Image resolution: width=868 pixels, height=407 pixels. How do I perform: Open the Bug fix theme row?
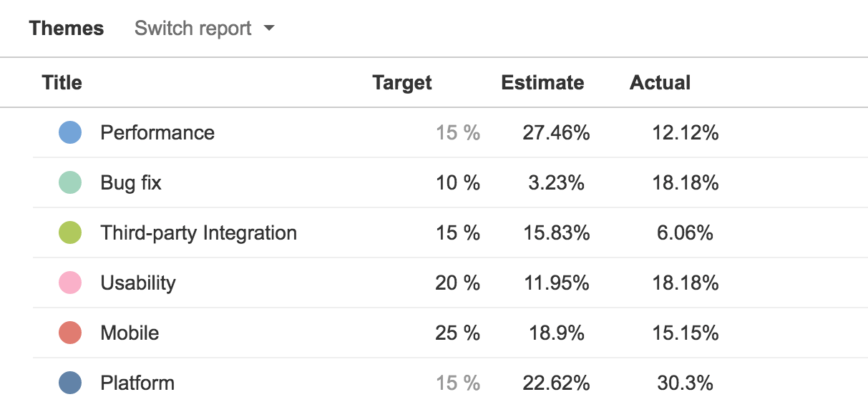131,182
